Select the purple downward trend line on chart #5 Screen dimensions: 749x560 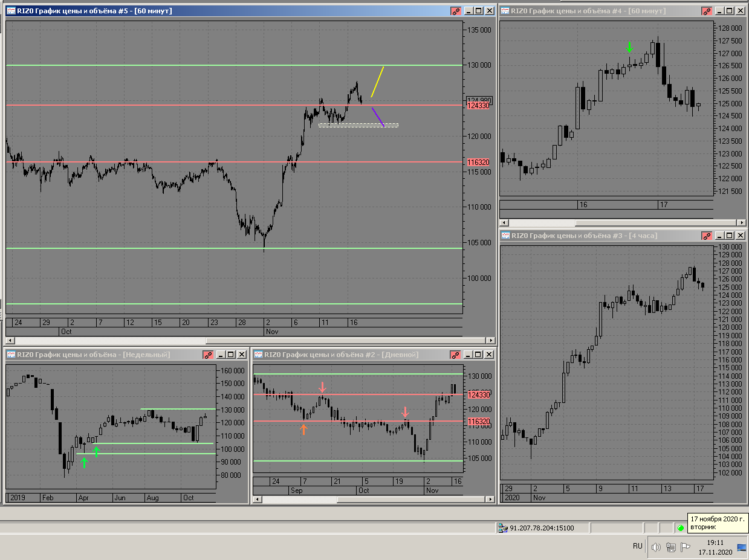pos(378,117)
